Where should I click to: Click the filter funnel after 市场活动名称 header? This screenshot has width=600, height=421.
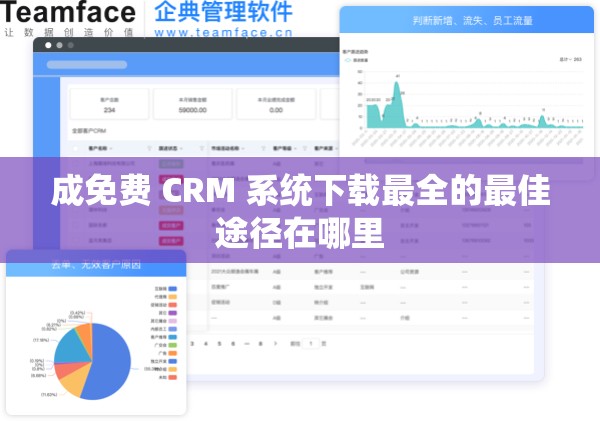pos(263,148)
